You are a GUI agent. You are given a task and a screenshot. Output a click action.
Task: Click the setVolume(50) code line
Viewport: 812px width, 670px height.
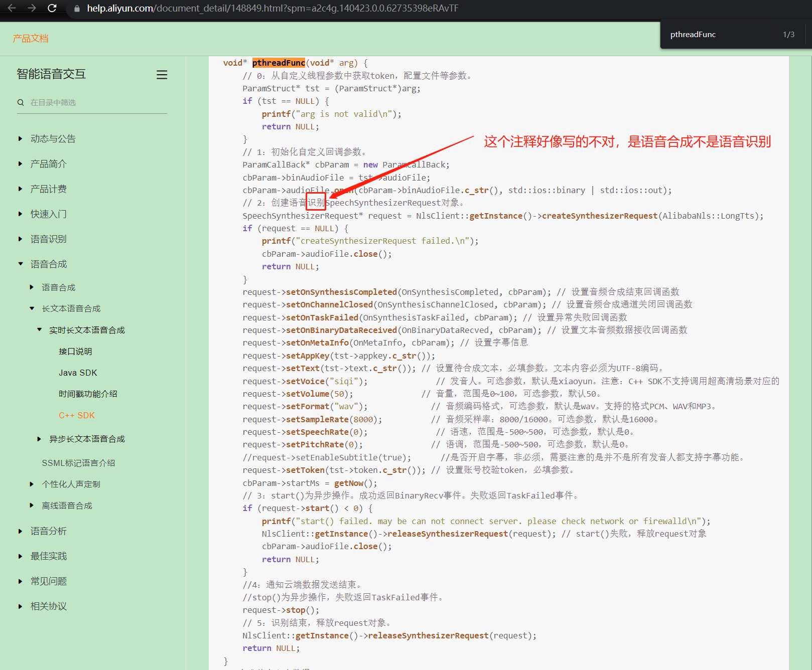tap(298, 394)
